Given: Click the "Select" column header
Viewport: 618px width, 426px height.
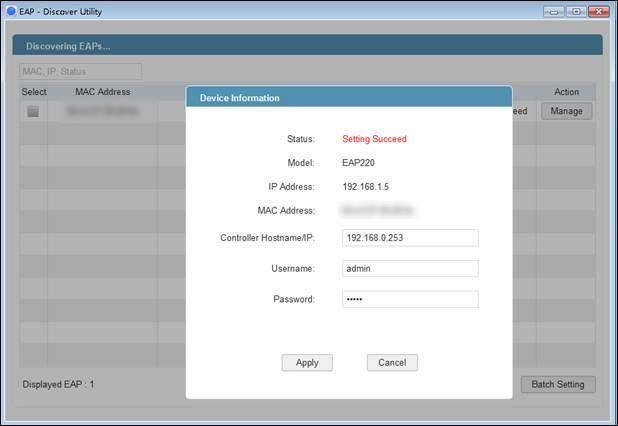Looking at the screenshot, I should 34,92.
